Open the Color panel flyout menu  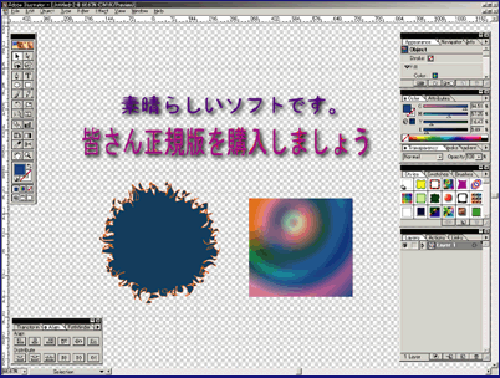(486, 99)
